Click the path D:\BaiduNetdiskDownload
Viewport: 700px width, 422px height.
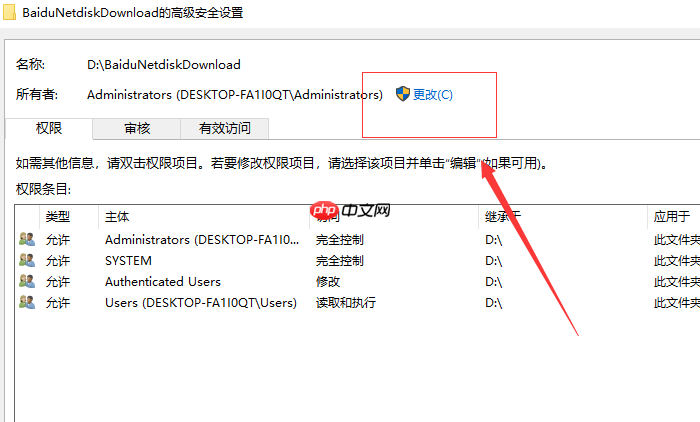pyautogui.click(x=164, y=65)
